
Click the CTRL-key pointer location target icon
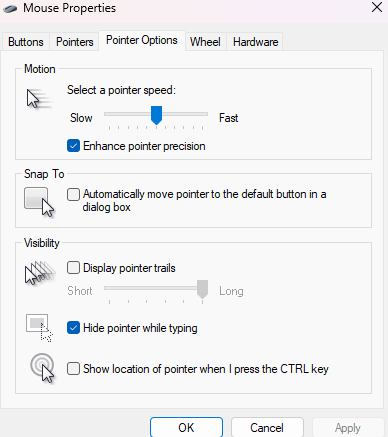tap(42, 368)
